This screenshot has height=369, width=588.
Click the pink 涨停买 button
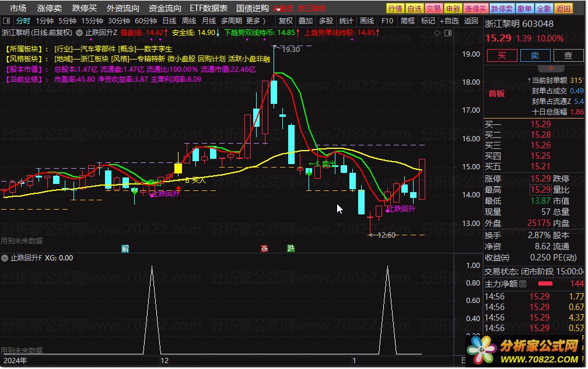pyautogui.click(x=475, y=9)
